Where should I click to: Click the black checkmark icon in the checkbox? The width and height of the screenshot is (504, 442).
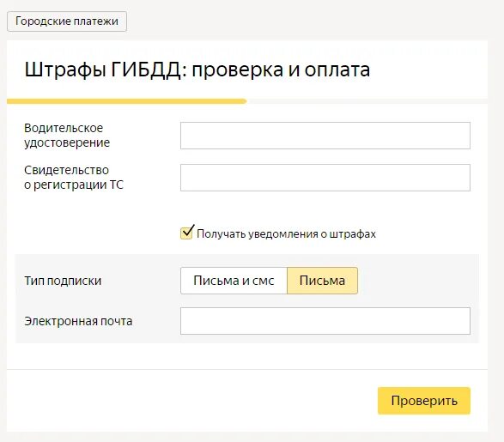point(188,231)
